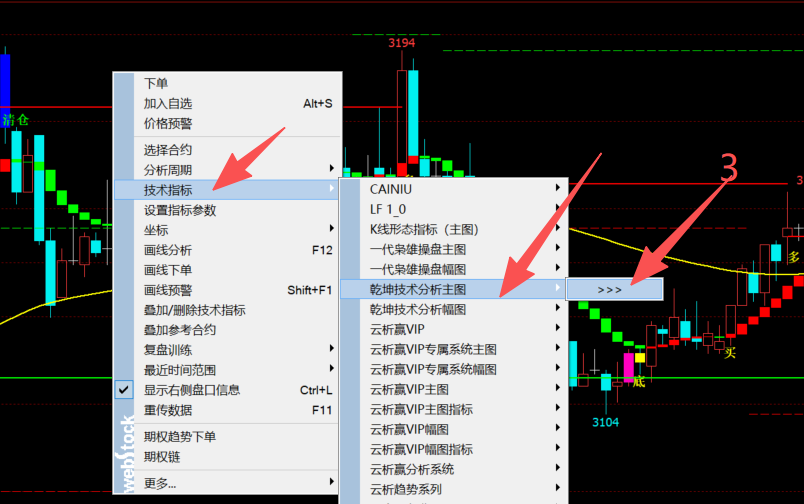804x504 pixels.
Task: Click the >>> submenu entry
Action: (610, 289)
